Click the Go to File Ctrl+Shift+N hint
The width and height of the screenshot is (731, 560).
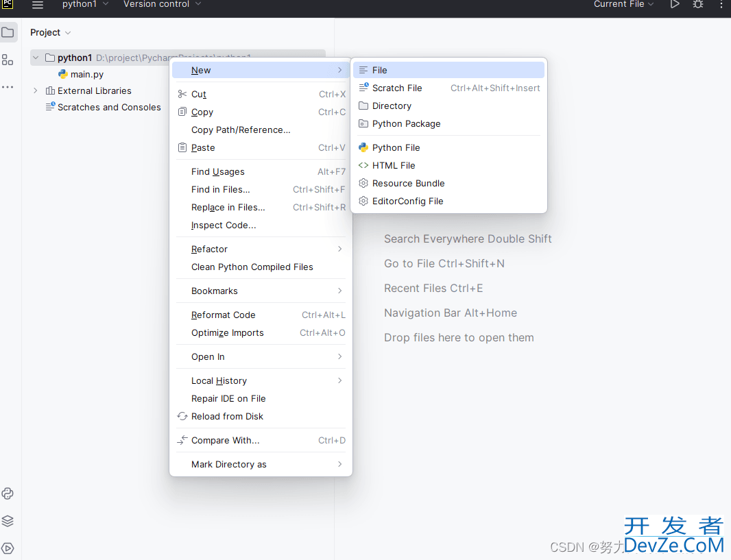444,264
